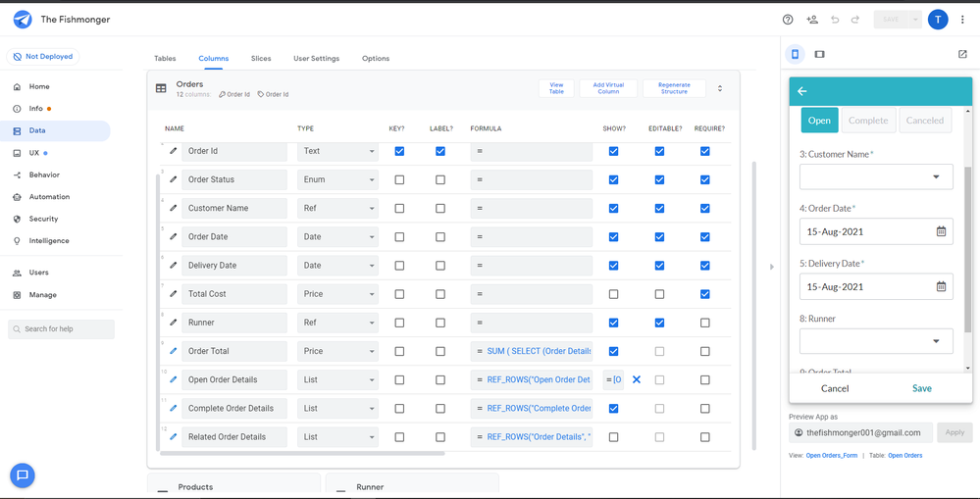This screenshot has width=980, height=499.
Task: Open the Open Order Details List type dropdown
Action: pyautogui.click(x=337, y=379)
